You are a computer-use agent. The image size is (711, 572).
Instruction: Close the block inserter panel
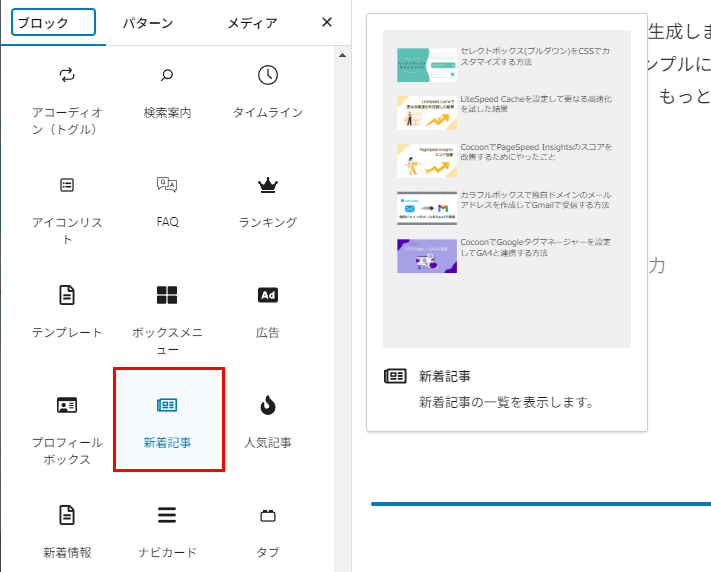click(x=326, y=23)
